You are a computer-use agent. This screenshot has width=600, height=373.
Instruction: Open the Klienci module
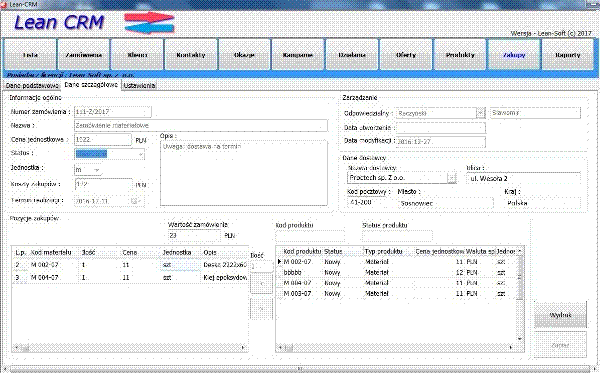(x=137, y=55)
